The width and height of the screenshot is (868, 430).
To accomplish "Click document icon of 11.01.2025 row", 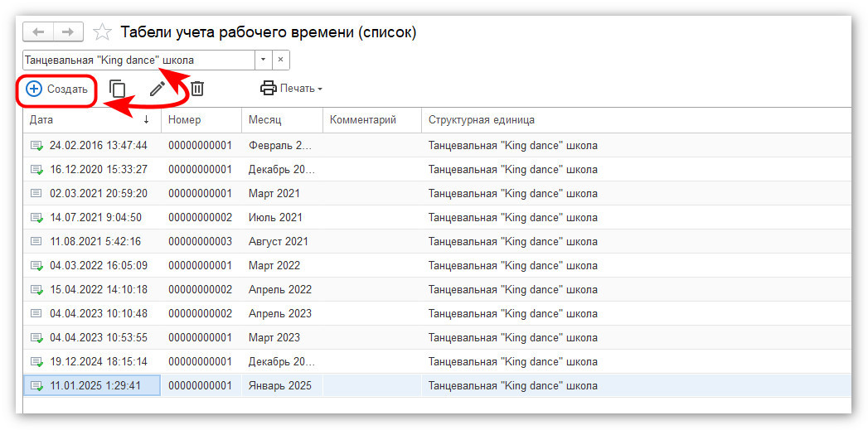I will point(36,386).
